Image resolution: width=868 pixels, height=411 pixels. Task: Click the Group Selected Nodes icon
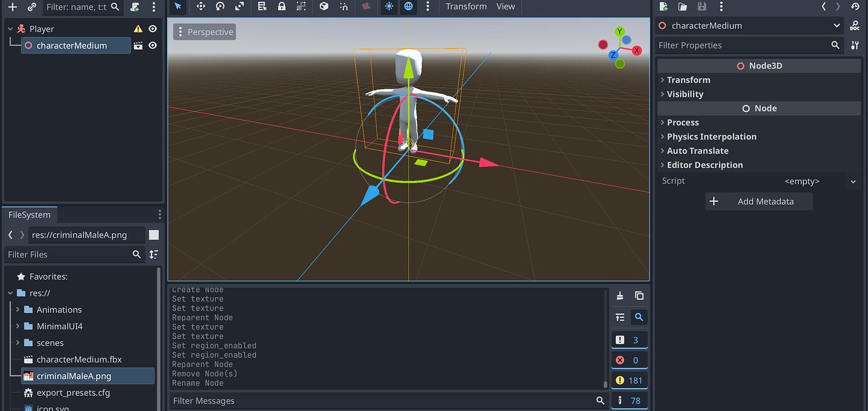click(x=301, y=6)
